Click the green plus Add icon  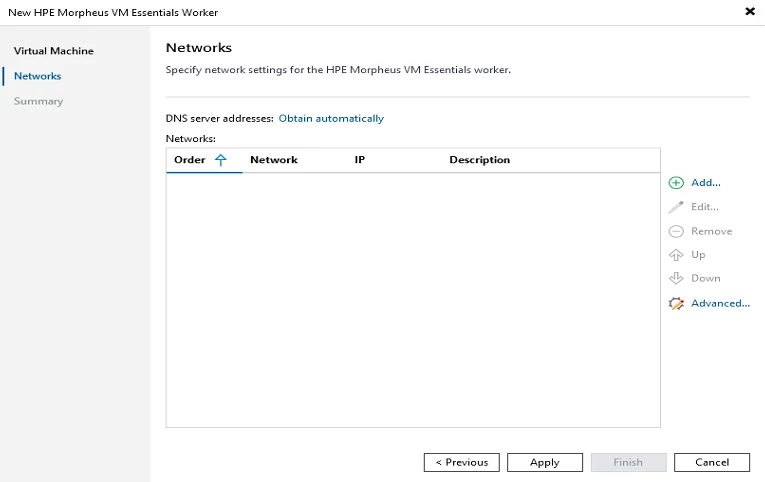676,183
